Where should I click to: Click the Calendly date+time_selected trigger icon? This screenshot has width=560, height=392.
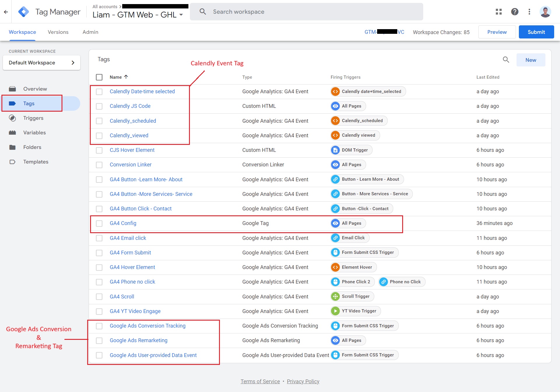coord(335,92)
